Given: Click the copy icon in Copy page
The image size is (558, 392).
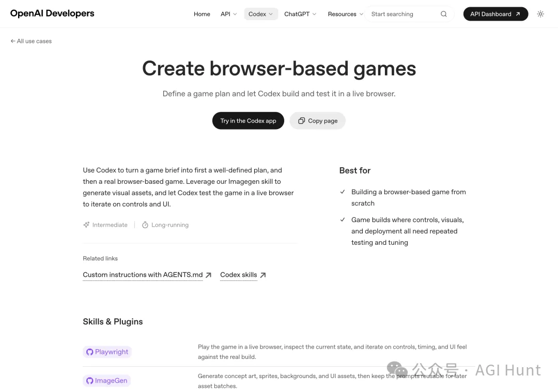Looking at the screenshot, I should click(301, 121).
